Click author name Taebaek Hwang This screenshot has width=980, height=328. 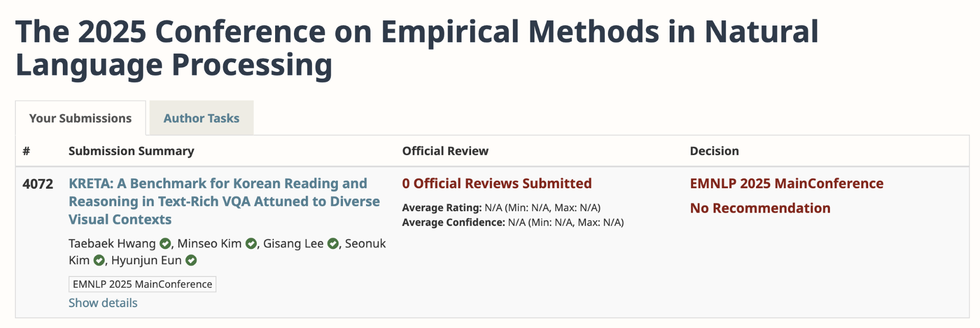[112, 244]
